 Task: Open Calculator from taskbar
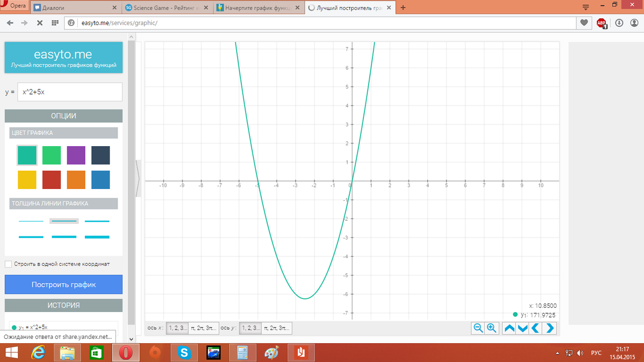pos(243,353)
